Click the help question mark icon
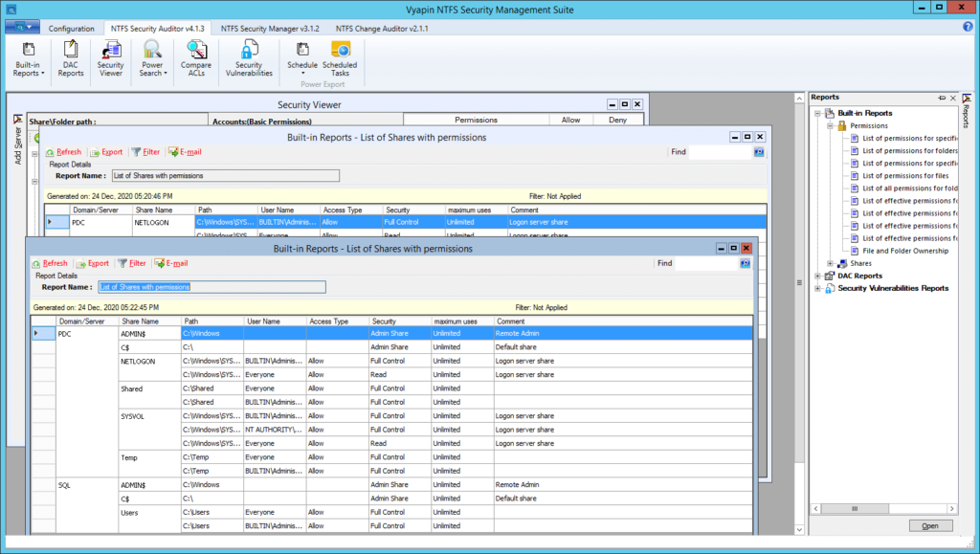Screen dimensions: 980x554 click(968, 28)
